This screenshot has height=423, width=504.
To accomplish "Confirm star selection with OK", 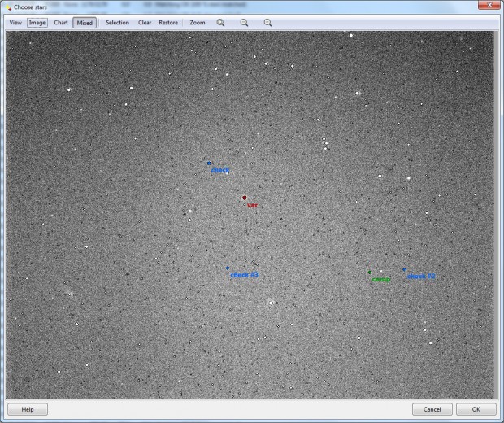I will (476, 409).
